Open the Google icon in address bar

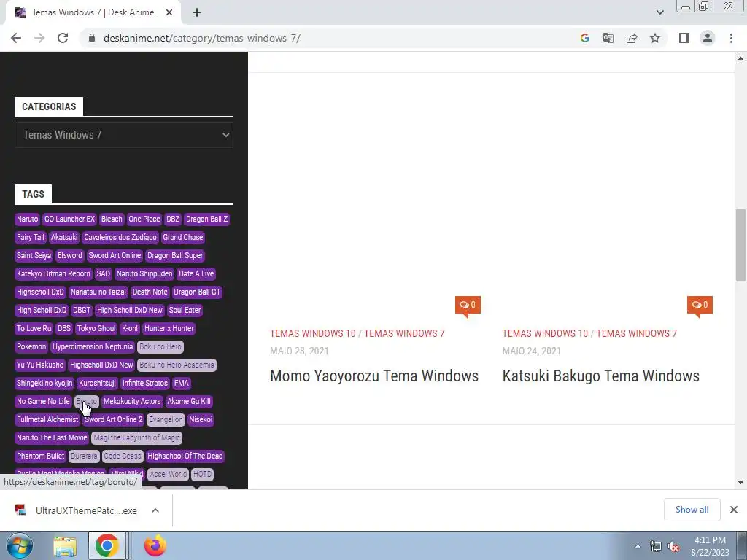[585, 38]
